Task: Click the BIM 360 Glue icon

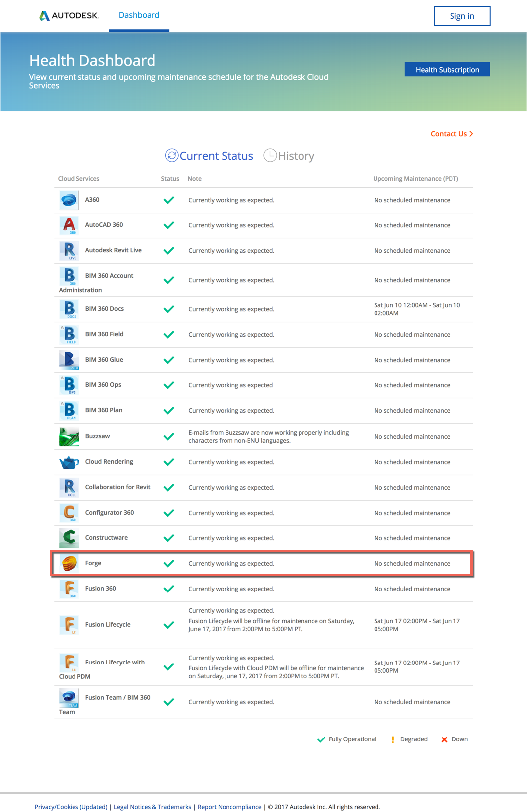Action: (69, 360)
